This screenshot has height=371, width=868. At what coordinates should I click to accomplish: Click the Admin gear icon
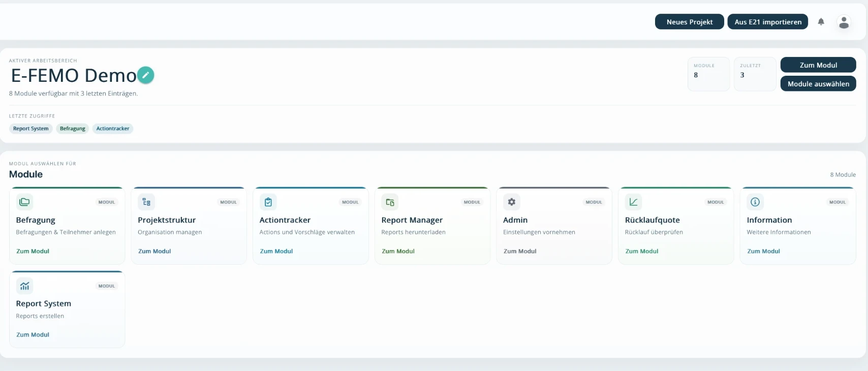tap(512, 202)
